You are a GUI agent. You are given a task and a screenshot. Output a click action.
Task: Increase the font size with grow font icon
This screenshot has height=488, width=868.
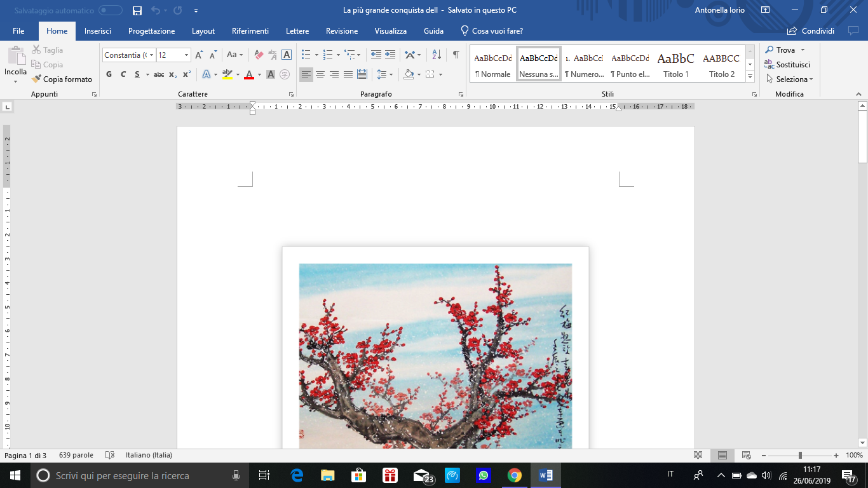point(200,55)
